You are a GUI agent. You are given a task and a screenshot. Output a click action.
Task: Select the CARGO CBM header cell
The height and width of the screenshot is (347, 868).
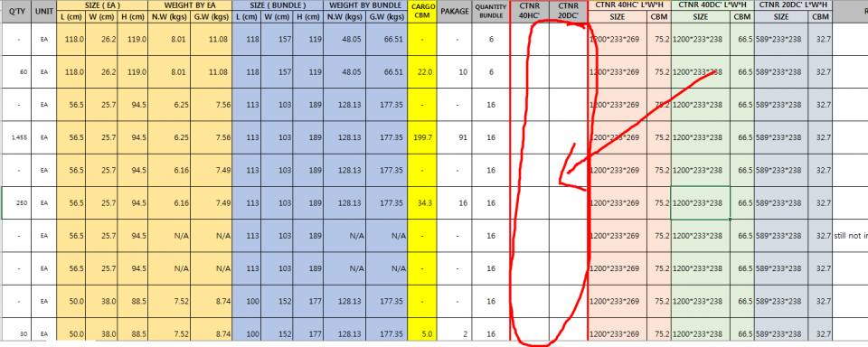coord(422,11)
